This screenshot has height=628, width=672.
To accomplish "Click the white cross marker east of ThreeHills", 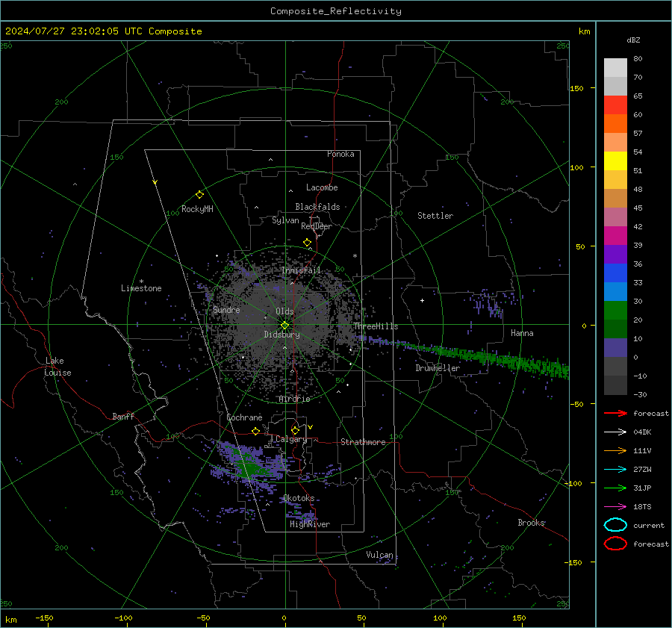I will [x=422, y=300].
